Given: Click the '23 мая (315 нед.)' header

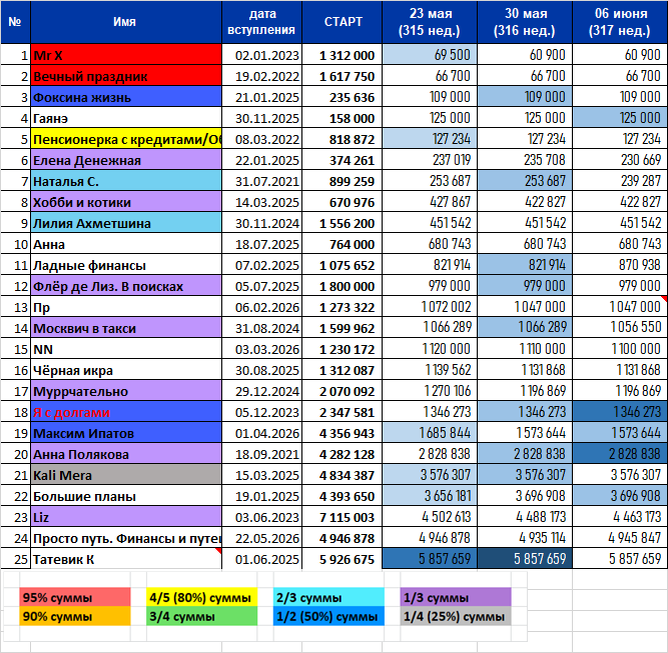Looking at the screenshot, I should click(430, 22).
